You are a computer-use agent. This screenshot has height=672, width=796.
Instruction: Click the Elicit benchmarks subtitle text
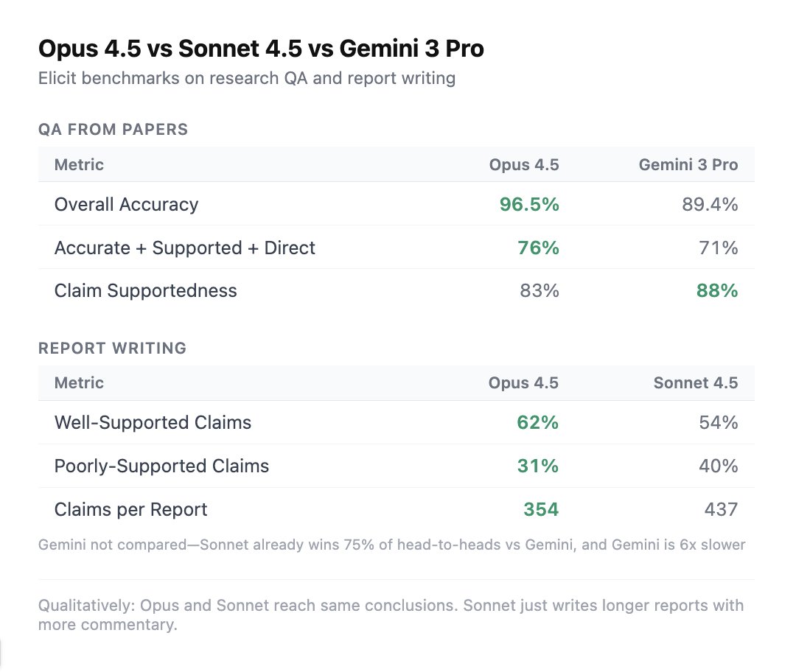(x=246, y=78)
